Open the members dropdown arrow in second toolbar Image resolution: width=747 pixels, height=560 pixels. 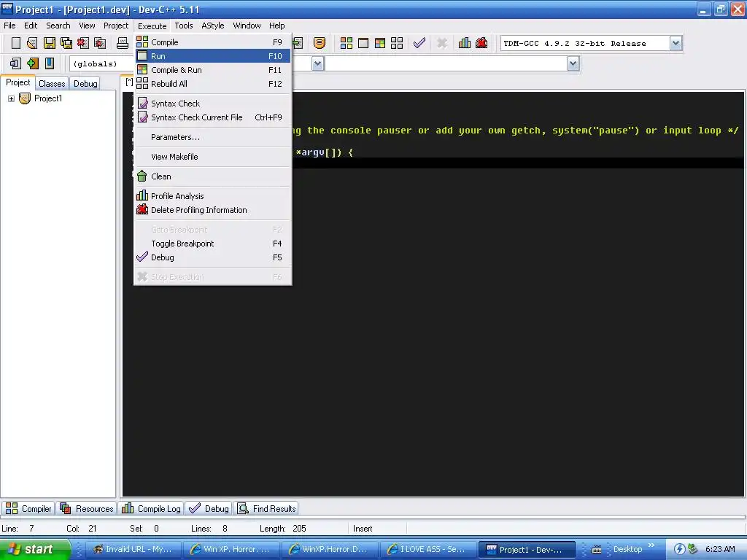573,63
